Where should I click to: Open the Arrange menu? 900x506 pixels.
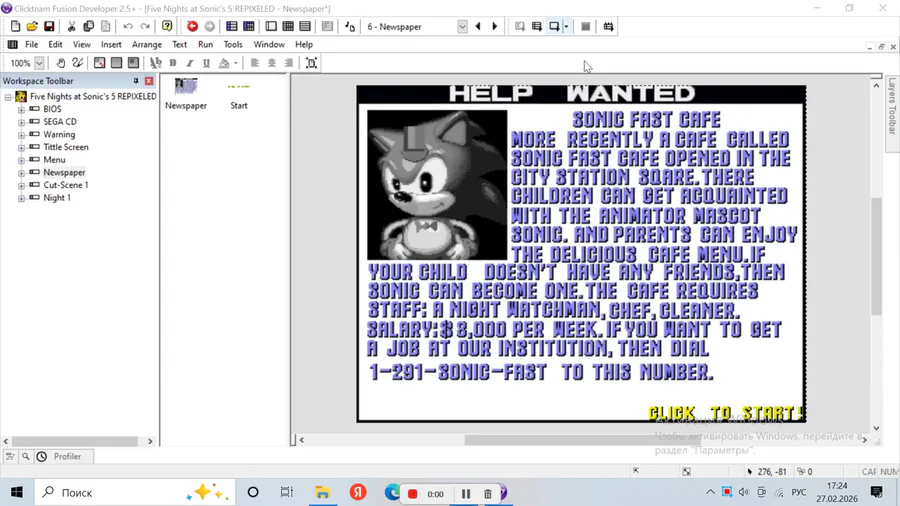pos(146,44)
